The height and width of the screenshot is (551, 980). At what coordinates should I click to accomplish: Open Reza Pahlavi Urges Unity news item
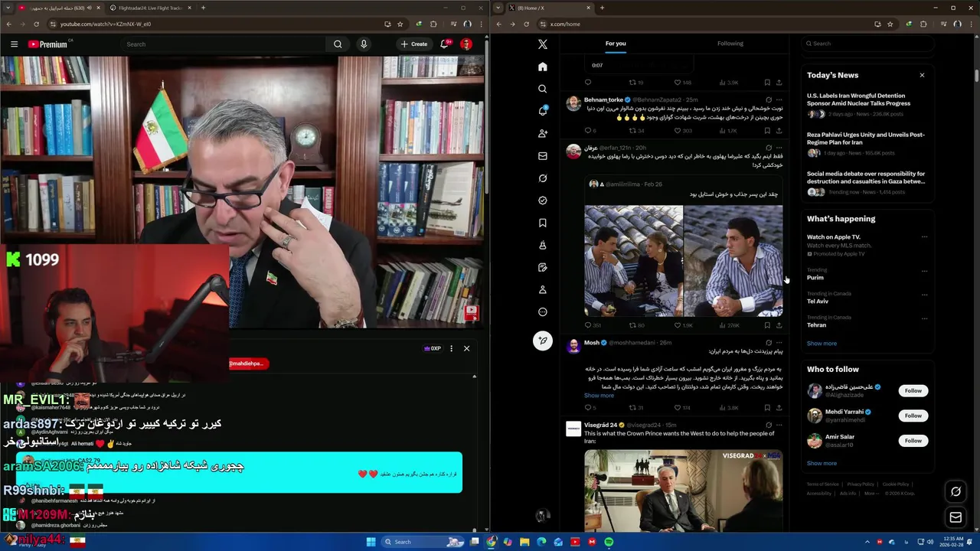(x=867, y=143)
